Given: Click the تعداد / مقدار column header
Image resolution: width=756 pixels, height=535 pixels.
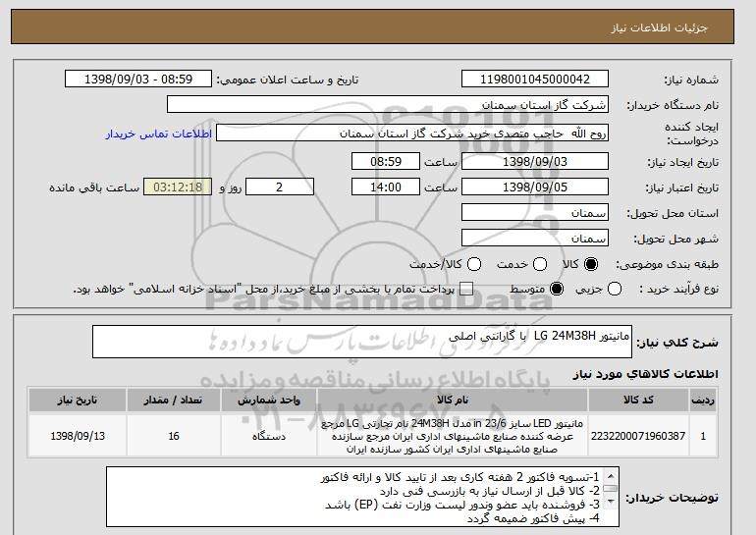Looking at the screenshot, I should 174,401.
